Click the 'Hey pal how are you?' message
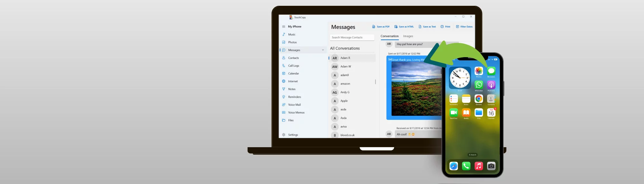644x184 pixels. 410,44
